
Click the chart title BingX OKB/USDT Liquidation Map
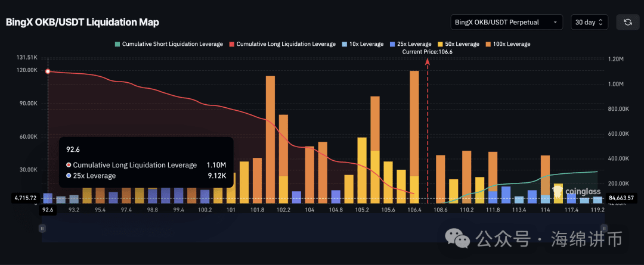(x=82, y=22)
